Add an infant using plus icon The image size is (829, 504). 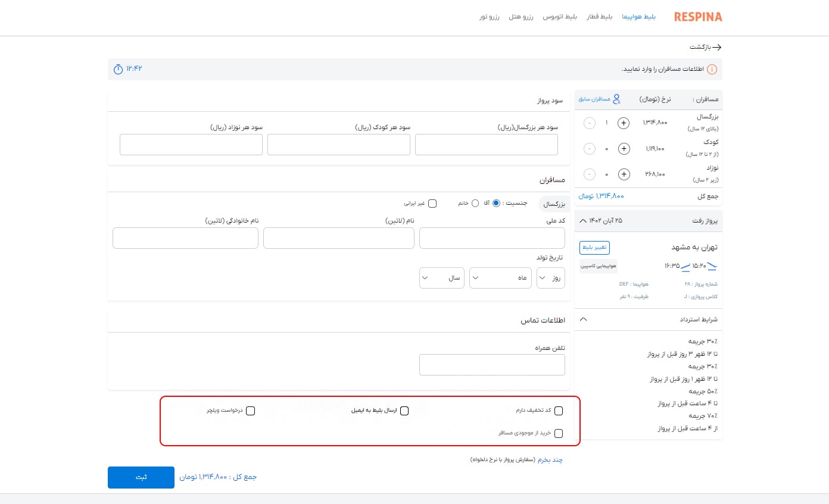tap(624, 174)
